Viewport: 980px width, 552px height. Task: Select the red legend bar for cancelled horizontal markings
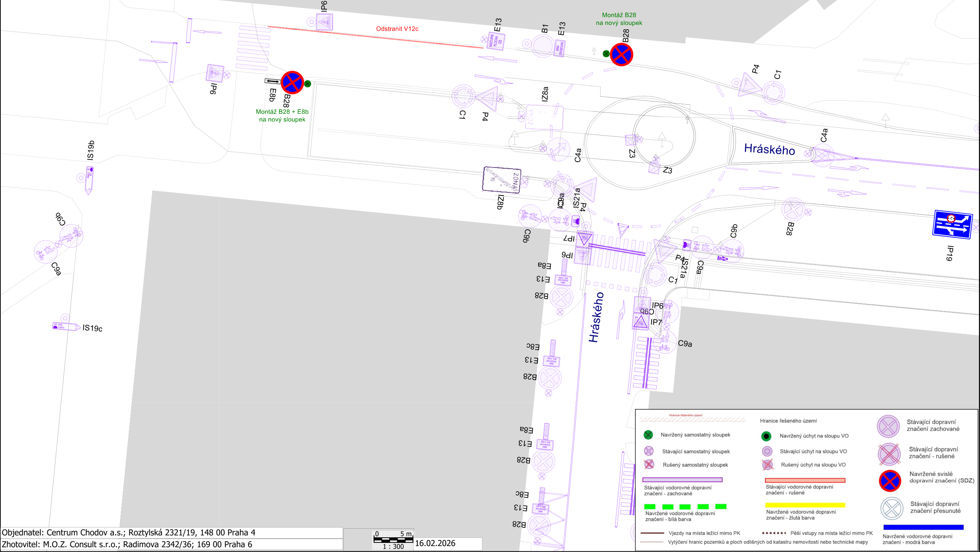[x=805, y=480]
